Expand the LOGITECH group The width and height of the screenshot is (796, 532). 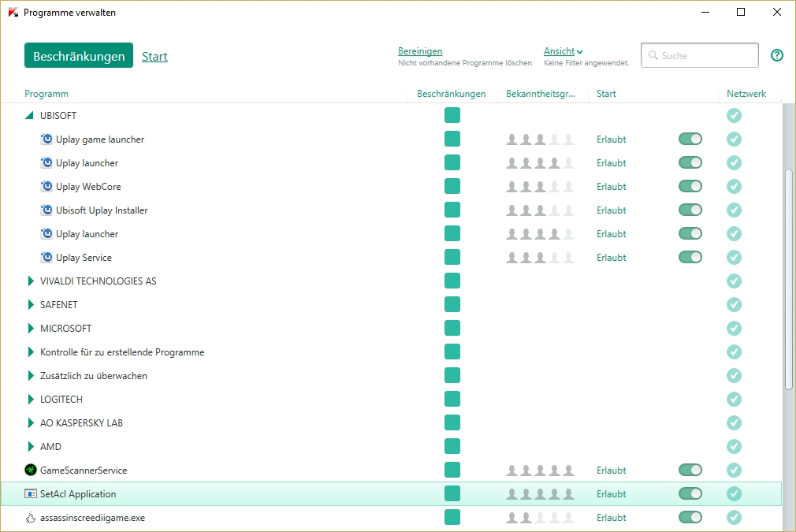[31, 399]
